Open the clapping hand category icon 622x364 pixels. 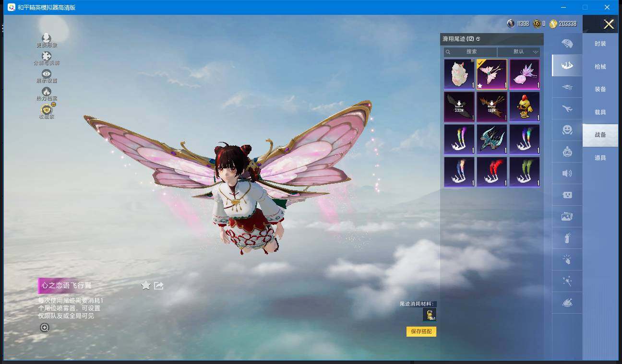tap(567, 259)
